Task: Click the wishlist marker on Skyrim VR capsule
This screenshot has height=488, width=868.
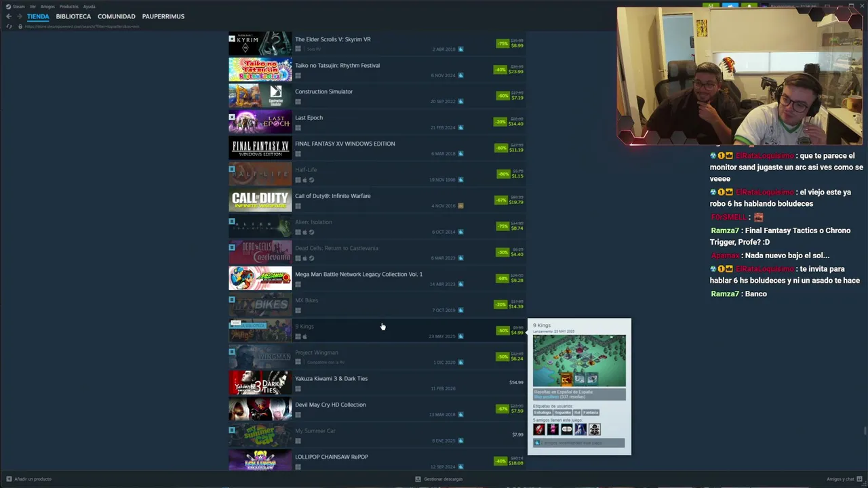Action: [232, 39]
